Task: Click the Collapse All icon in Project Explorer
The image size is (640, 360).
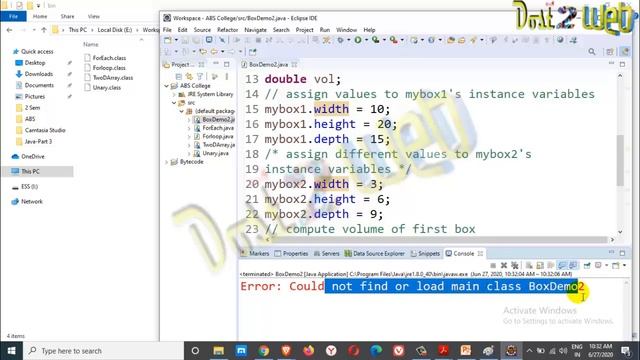Action: [x=178, y=76]
